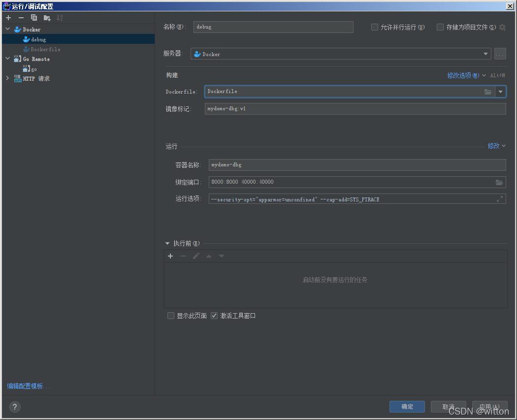Close the 运行/调试配置 dialog

pos(510,6)
